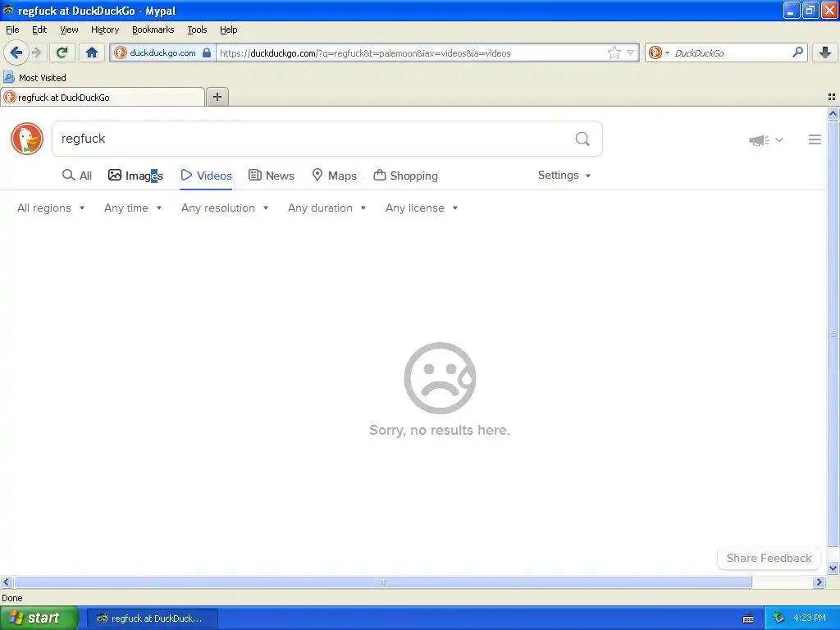Image resolution: width=840 pixels, height=630 pixels.
Task: Click the horizontal scrollbar right arrow
Action: (x=819, y=582)
